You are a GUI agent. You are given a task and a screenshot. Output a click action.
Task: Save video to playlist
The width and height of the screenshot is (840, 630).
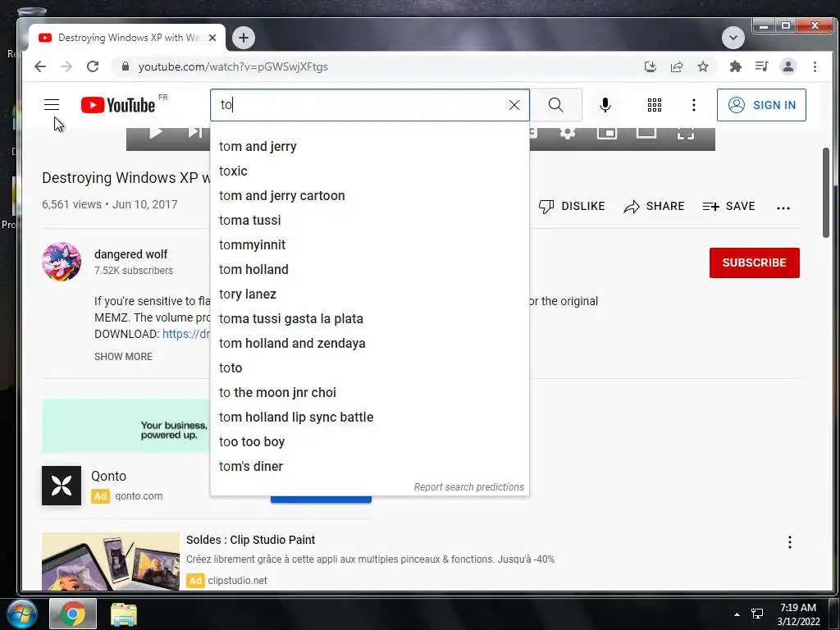(x=728, y=206)
